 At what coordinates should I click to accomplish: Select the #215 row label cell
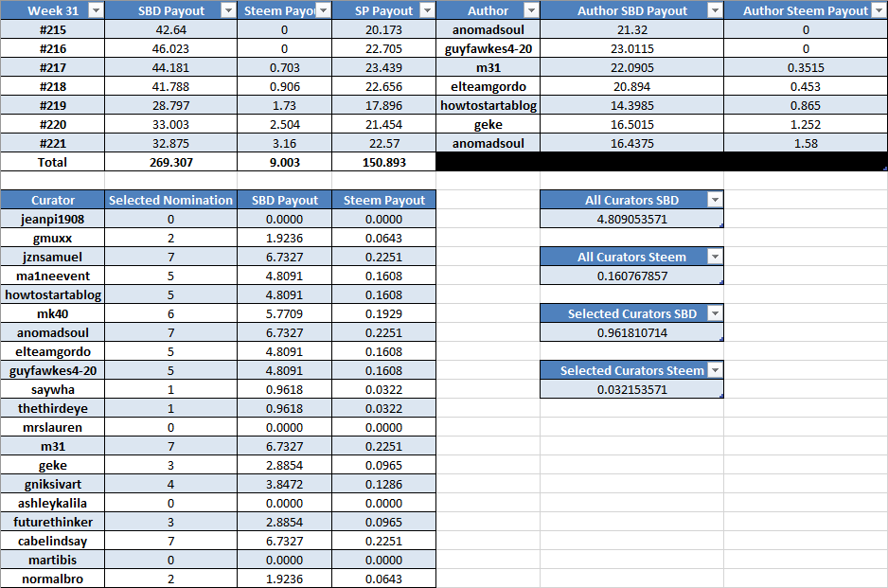point(53,29)
